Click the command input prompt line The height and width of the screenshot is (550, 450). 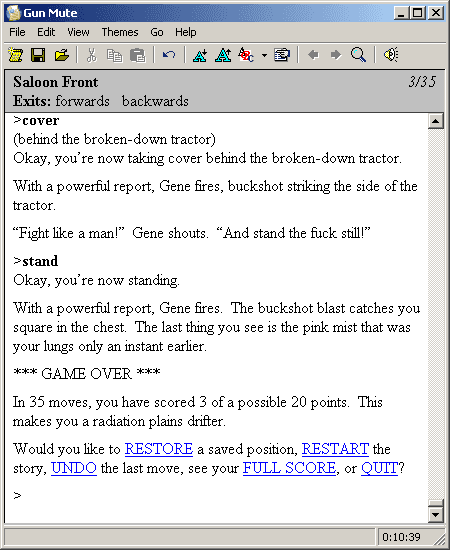coord(216,496)
